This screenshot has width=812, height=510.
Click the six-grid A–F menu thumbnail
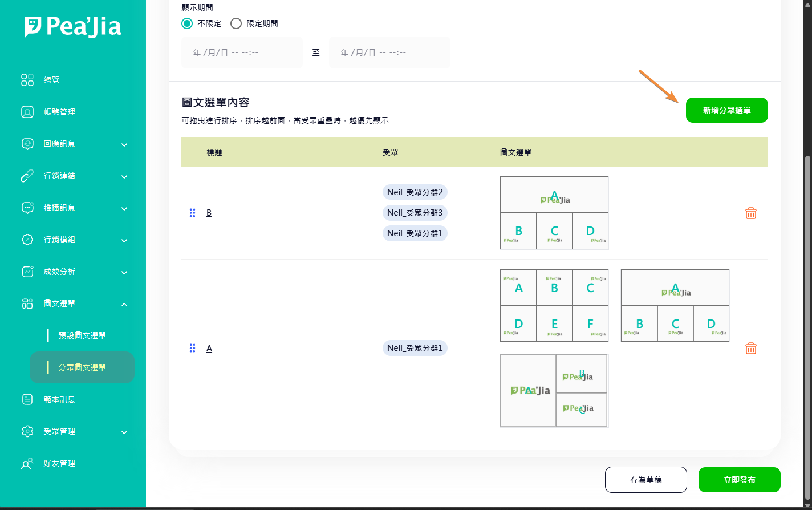click(554, 305)
